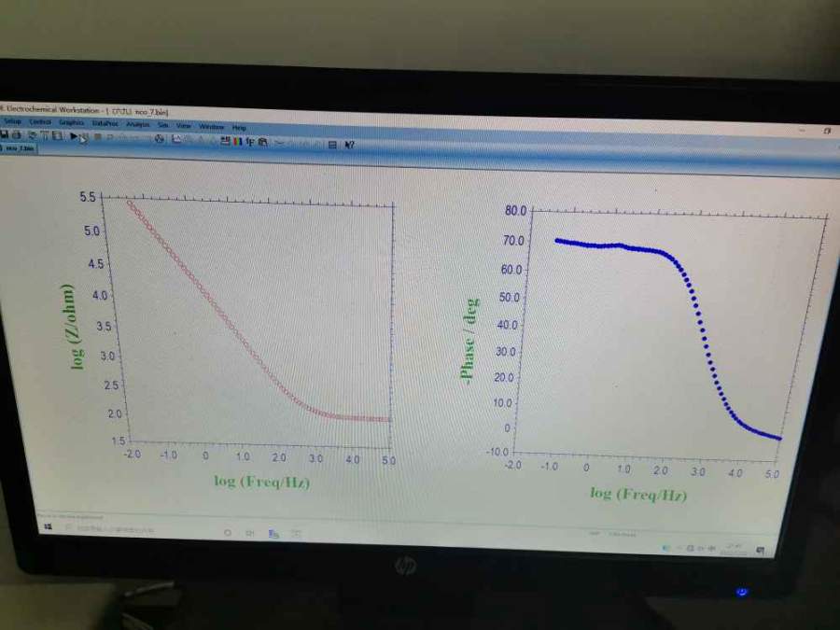Click the 80.0 phase axis value

click(x=515, y=211)
